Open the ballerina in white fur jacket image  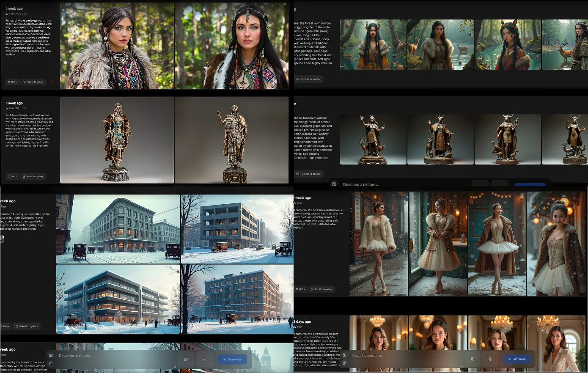pyautogui.click(x=379, y=244)
